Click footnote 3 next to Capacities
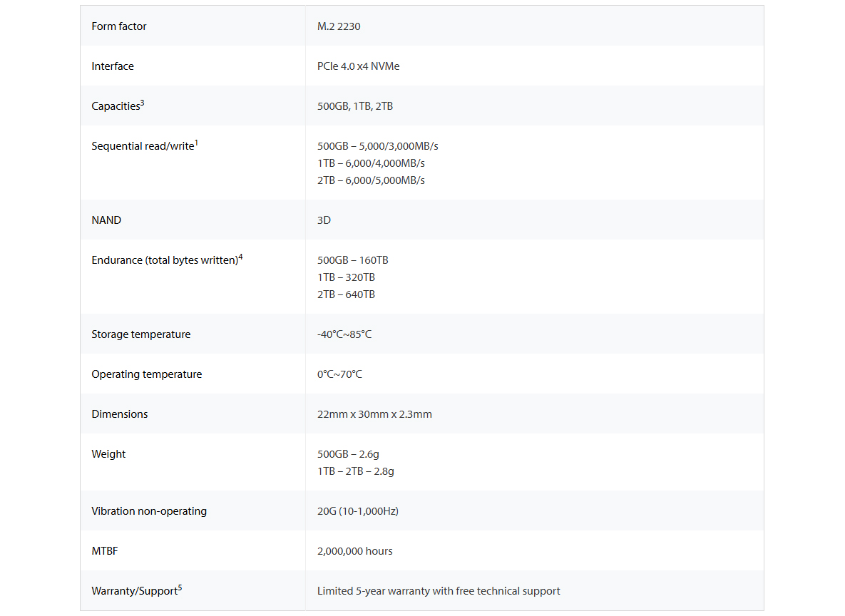This screenshot has width=845, height=616. point(143,103)
